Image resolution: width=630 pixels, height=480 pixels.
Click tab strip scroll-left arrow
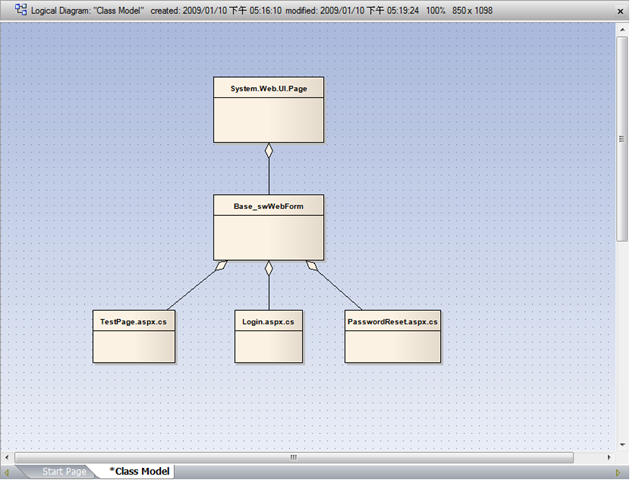click(x=6, y=472)
